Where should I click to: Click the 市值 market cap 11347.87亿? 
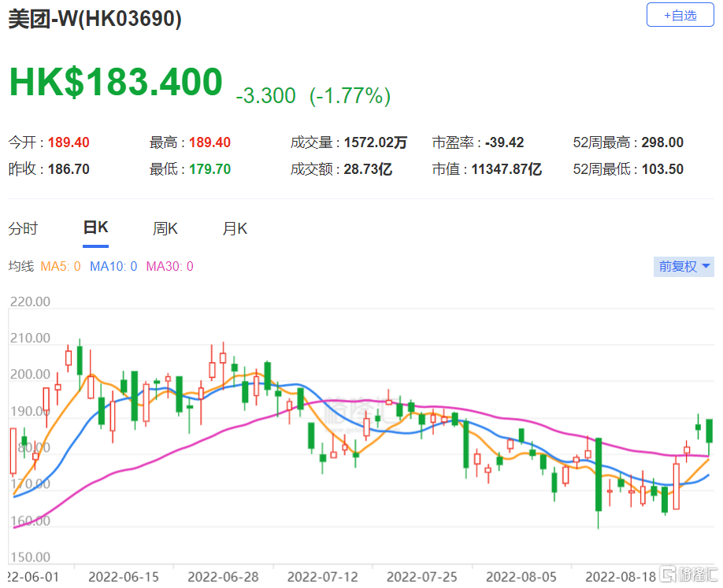pyautogui.click(x=506, y=169)
